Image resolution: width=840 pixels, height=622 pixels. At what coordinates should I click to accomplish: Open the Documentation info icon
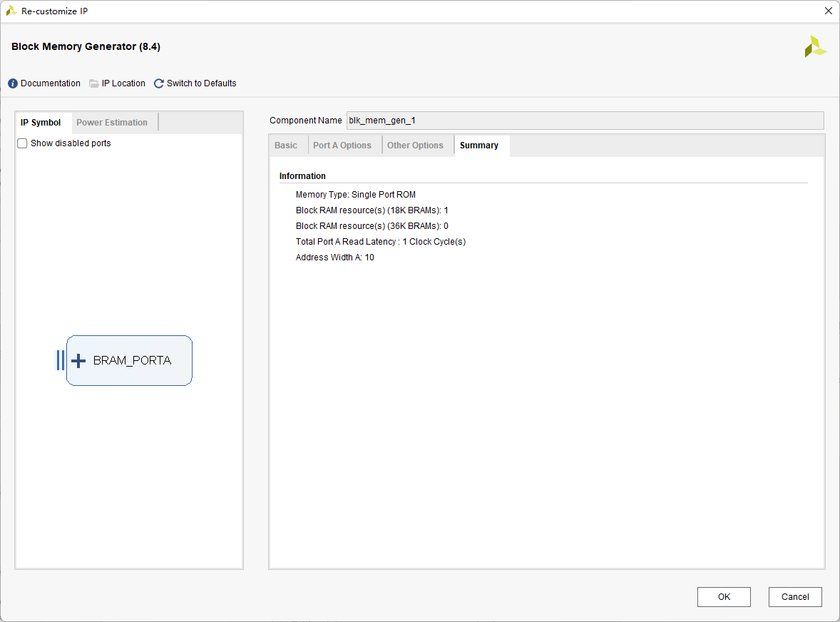(x=13, y=83)
